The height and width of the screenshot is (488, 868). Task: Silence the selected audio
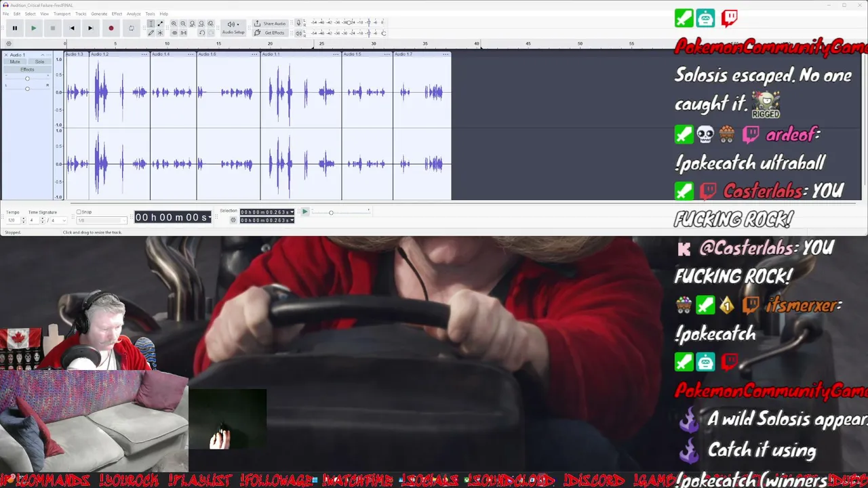coord(183,33)
